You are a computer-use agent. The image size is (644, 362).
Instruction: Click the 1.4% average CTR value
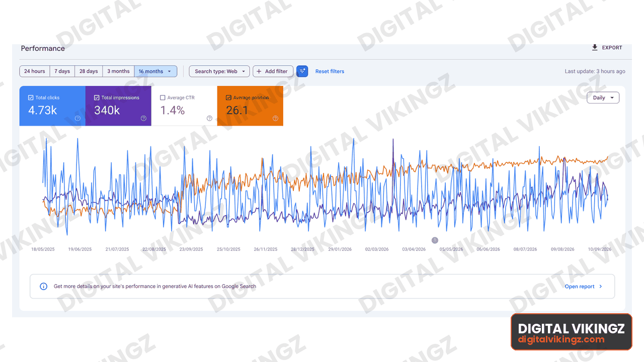pyautogui.click(x=173, y=110)
